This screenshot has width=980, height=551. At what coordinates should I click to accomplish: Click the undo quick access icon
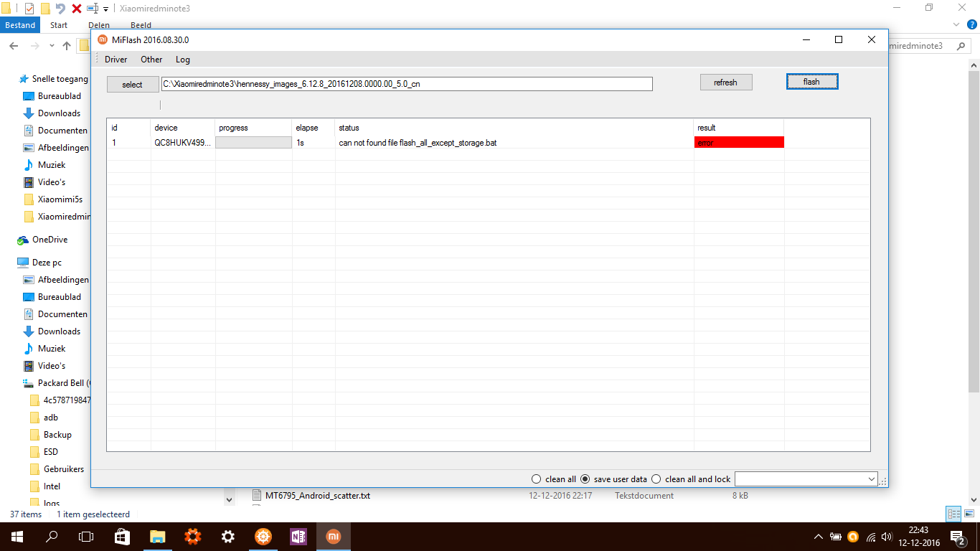click(x=61, y=9)
